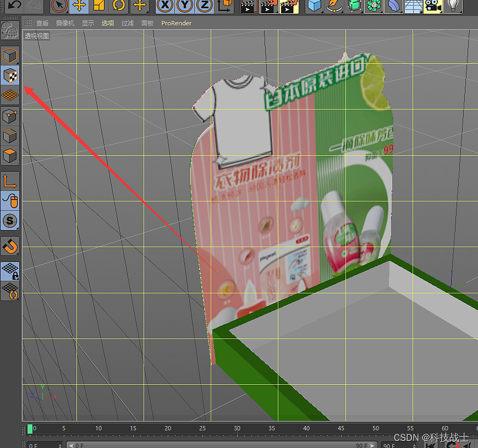Viewport: 478px width, 448px height.
Task: Jump to frame 45 on timeline
Action: click(341, 429)
